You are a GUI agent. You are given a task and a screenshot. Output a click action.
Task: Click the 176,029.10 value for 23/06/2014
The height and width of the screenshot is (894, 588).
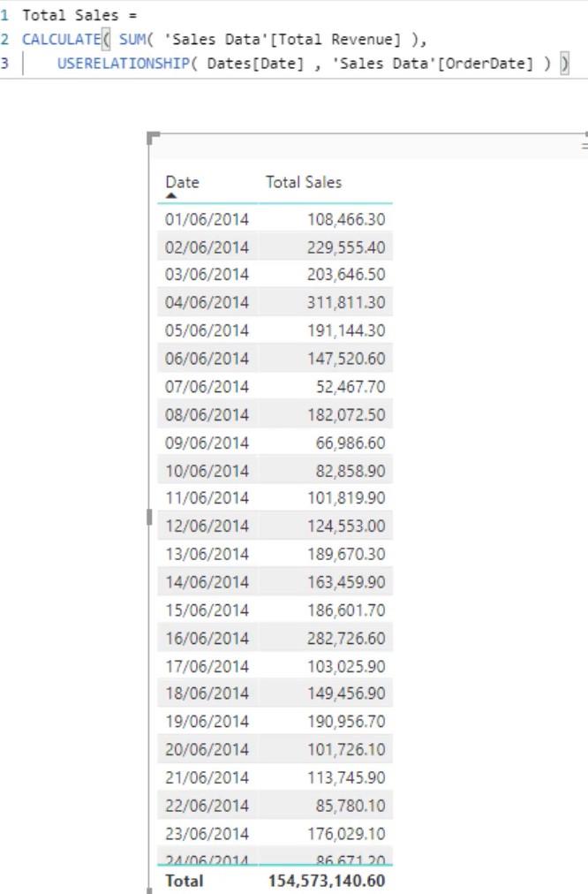tap(346, 834)
